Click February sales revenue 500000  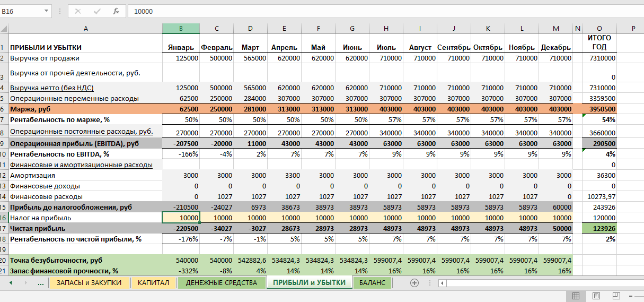(217, 58)
